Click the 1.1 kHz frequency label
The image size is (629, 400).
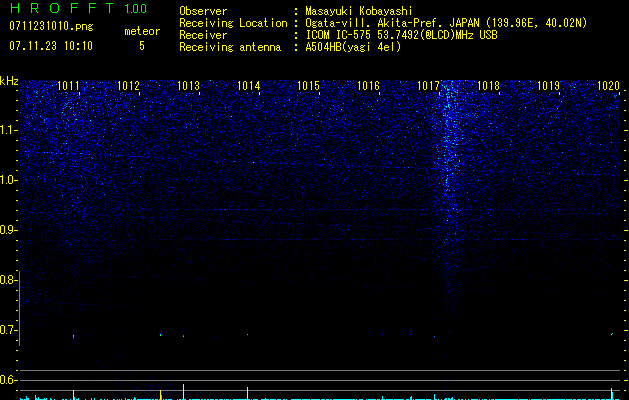pyautogui.click(x=8, y=130)
